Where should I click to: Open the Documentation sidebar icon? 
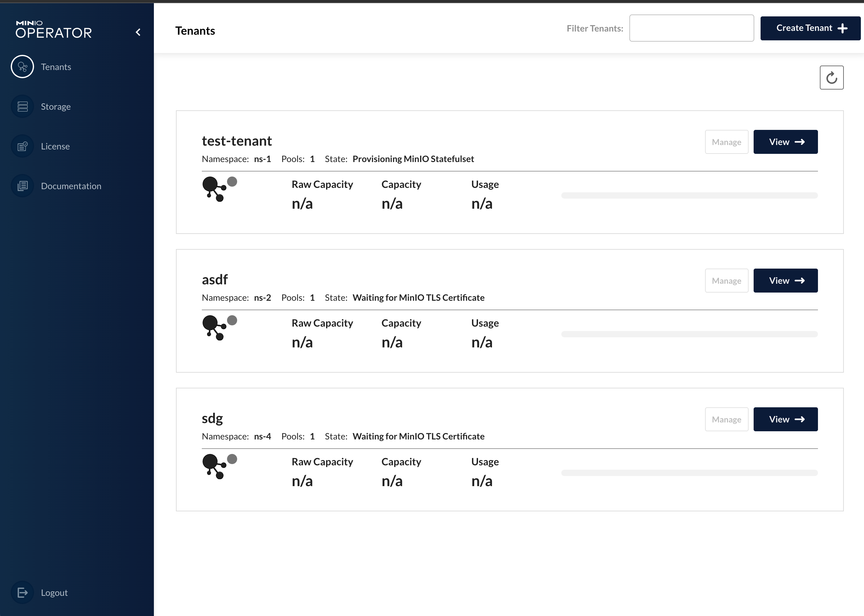pos(22,186)
